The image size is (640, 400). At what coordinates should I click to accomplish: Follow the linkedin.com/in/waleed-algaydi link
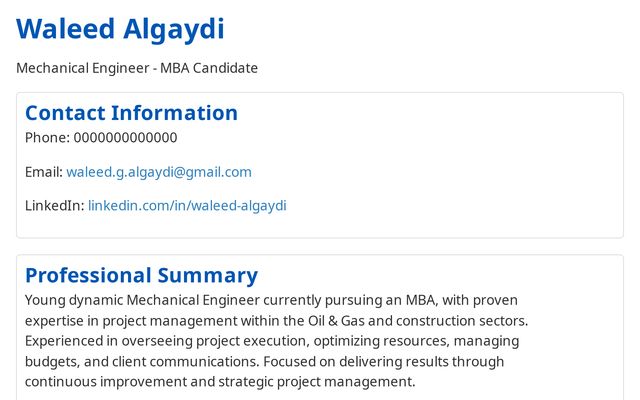[x=187, y=206]
